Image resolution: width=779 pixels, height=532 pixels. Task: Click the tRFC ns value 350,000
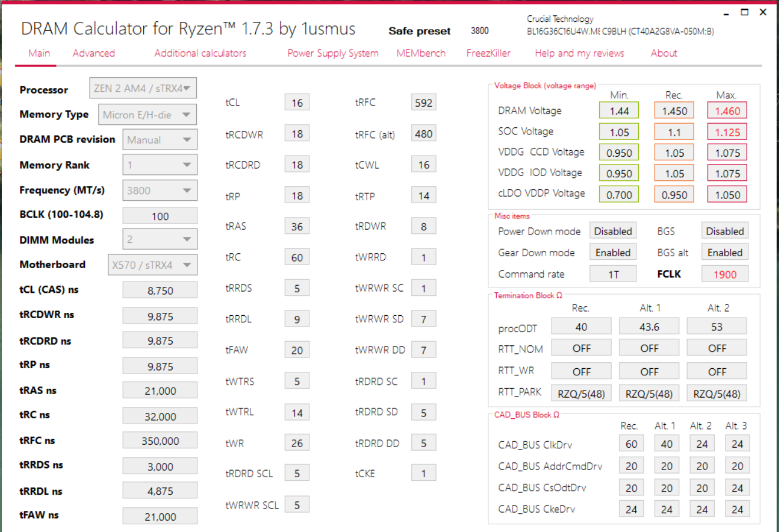[x=160, y=441]
